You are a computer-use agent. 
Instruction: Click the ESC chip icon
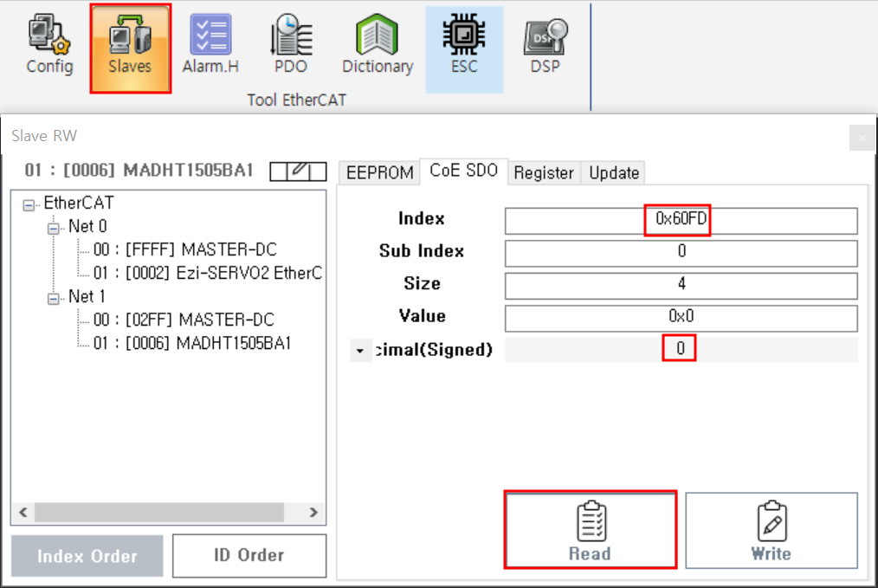pyautogui.click(x=464, y=48)
